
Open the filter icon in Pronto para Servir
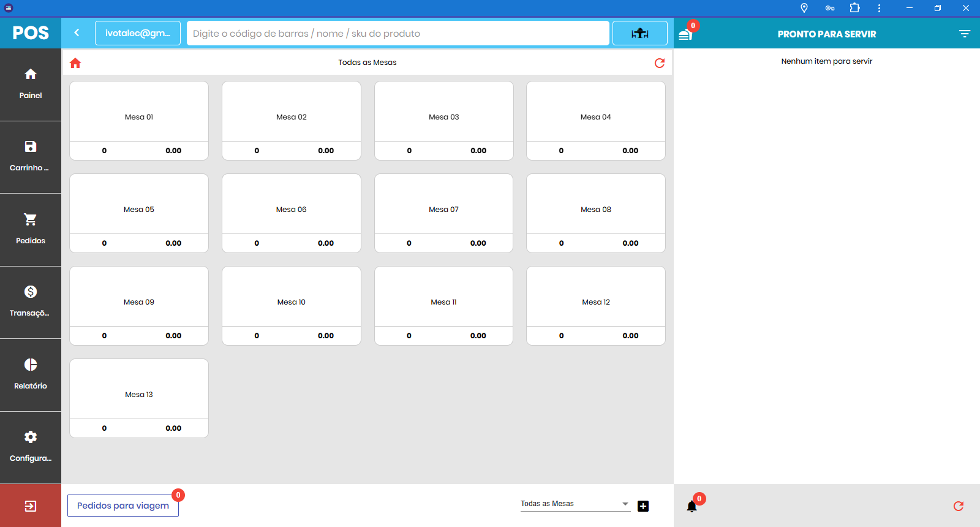(964, 34)
